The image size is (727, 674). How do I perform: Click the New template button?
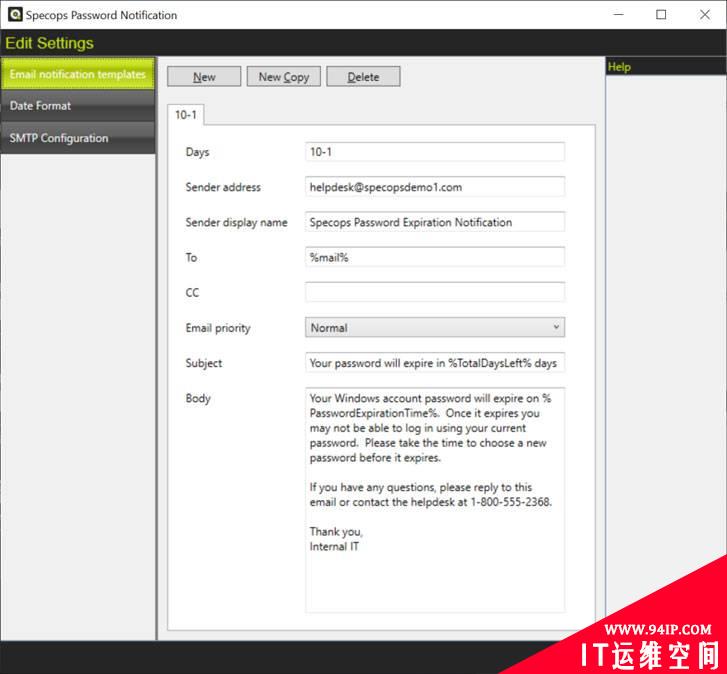coord(204,77)
